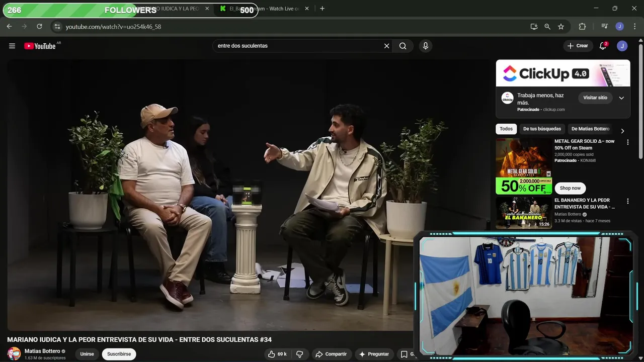Click the Suscribirse button
The height and width of the screenshot is (362, 644).
119,354
